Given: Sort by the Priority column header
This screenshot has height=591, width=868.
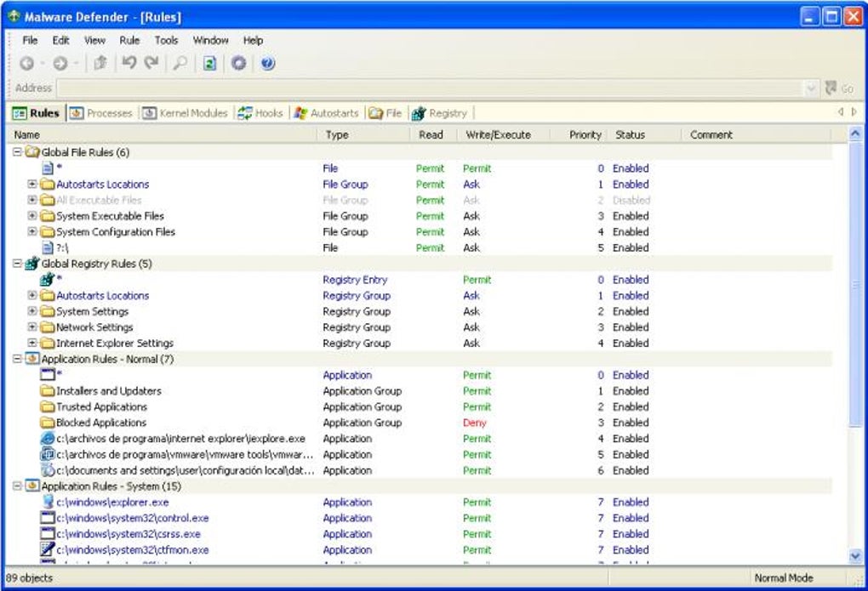Looking at the screenshot, I should pyautogui.click(x=579, y=134).
